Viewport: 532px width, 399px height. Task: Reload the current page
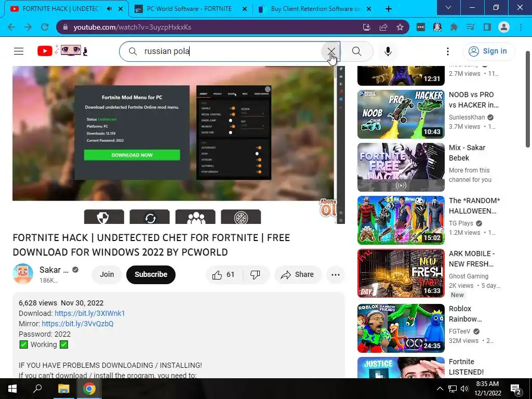[45, 27]
